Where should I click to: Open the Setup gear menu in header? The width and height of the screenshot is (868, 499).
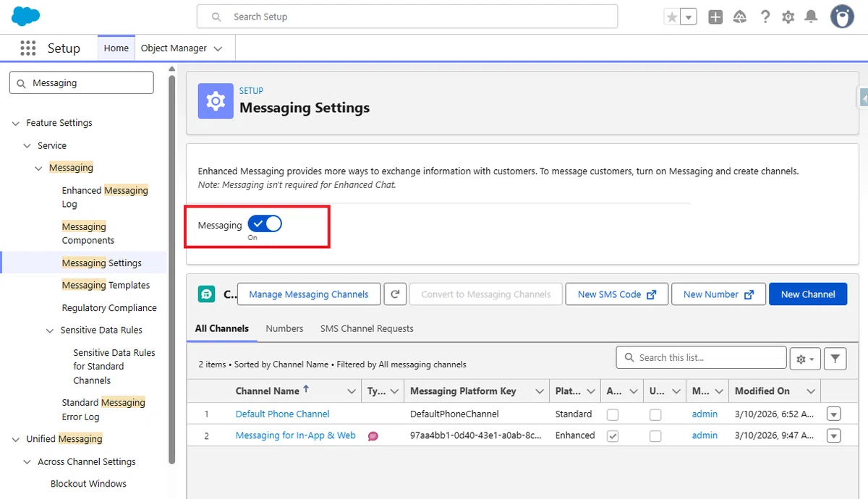(x=788, y=17)
